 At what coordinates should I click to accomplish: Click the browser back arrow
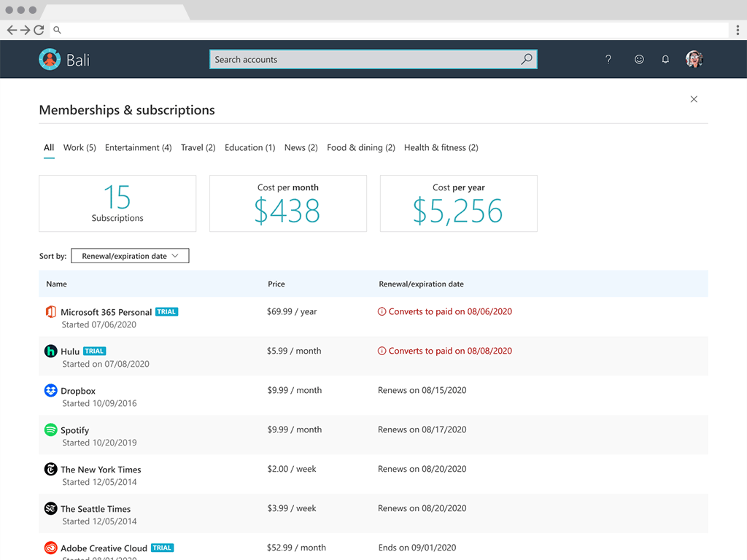[12, 30]
